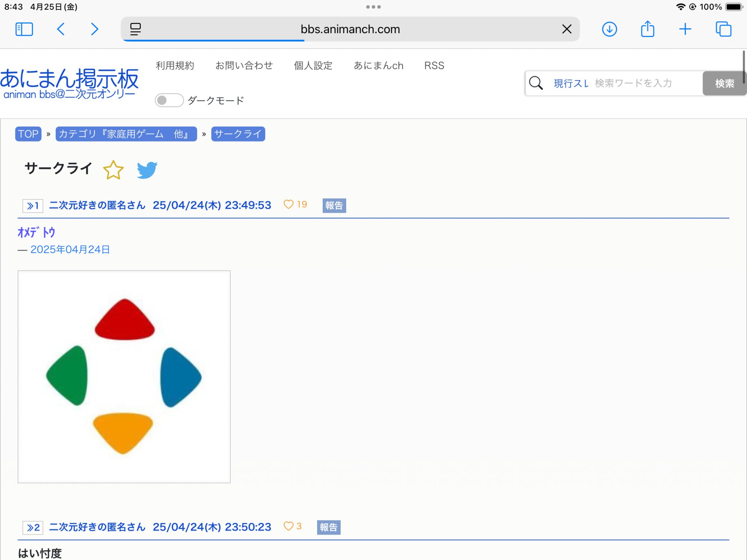Toggle the ダークモード switch
Viewport: 747px width, 560px height.
[x=169, y=100]
